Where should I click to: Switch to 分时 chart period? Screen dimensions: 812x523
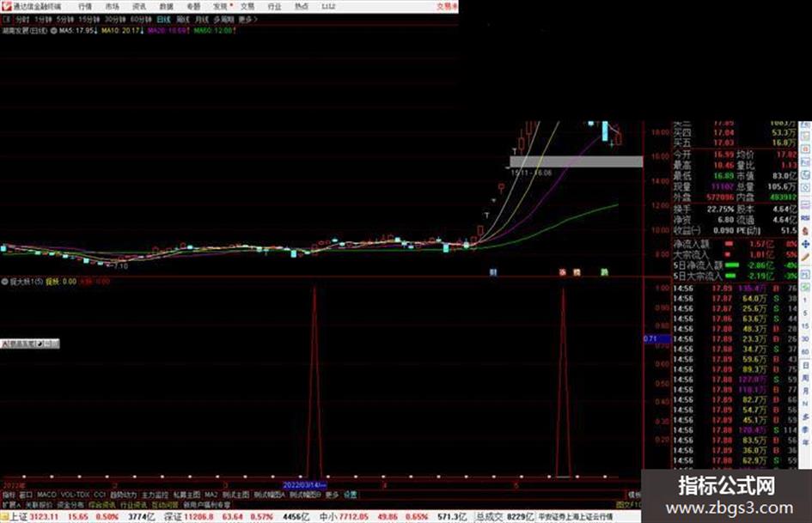click(x=22, y=19)
